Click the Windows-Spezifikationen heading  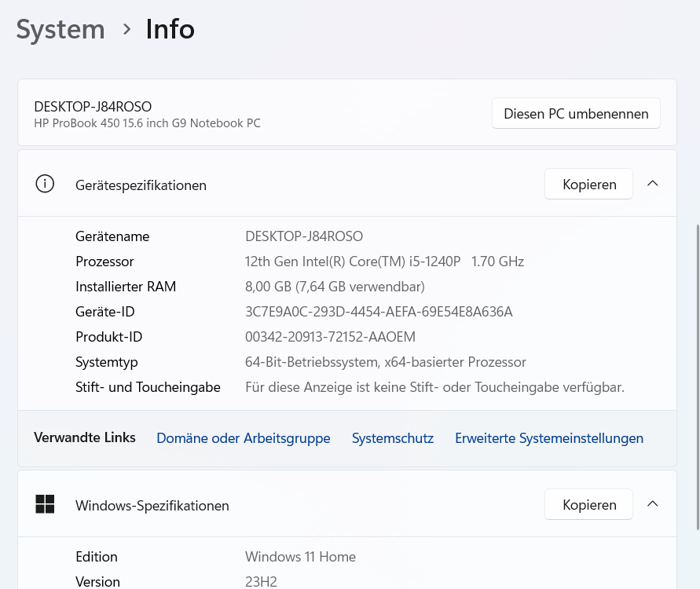152,506
